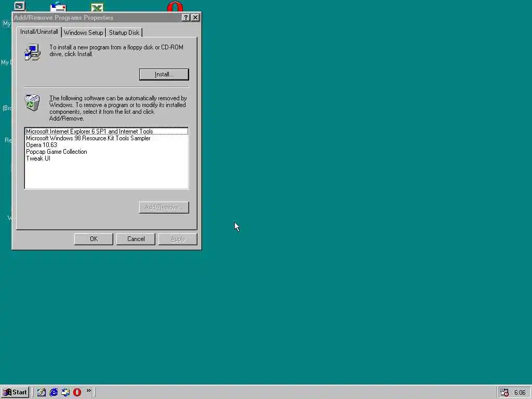Click the system clock showing 6:06
Image resolution: width=532 pixels, height=399 pixels.
[x=520, y=393]
